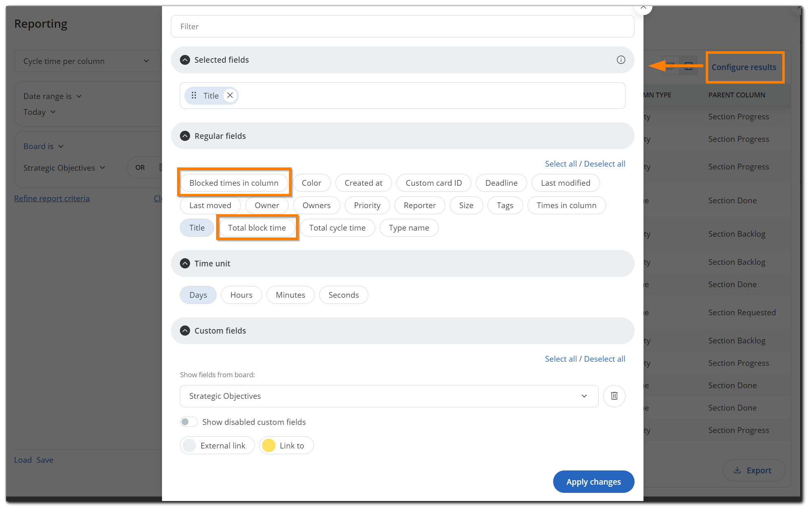The width and height of the screenshot is (812, 512).
Task: Click the Load link
Action: [x=23, y=460]
